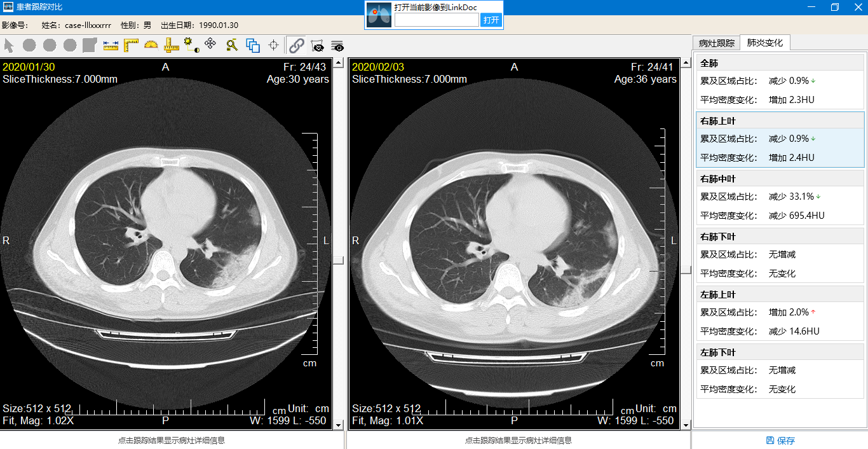The width and height of the screenshot is (868, 449).
Task: Activate the brightness/contrast window-level tool
Action: [x=191, y=45]
